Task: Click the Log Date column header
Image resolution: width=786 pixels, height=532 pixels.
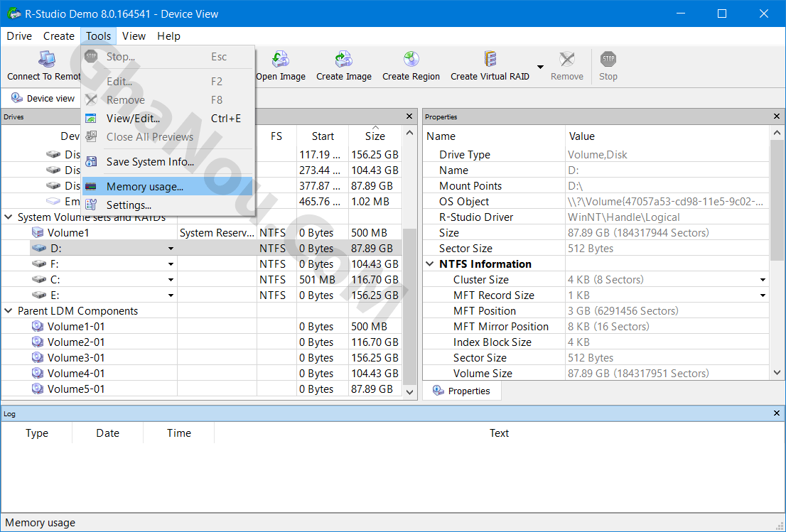Action: coord(107,433)
